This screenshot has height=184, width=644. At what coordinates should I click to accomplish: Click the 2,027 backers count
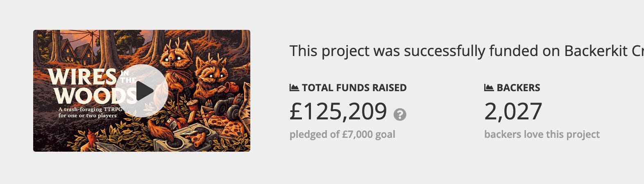(513, 111)
